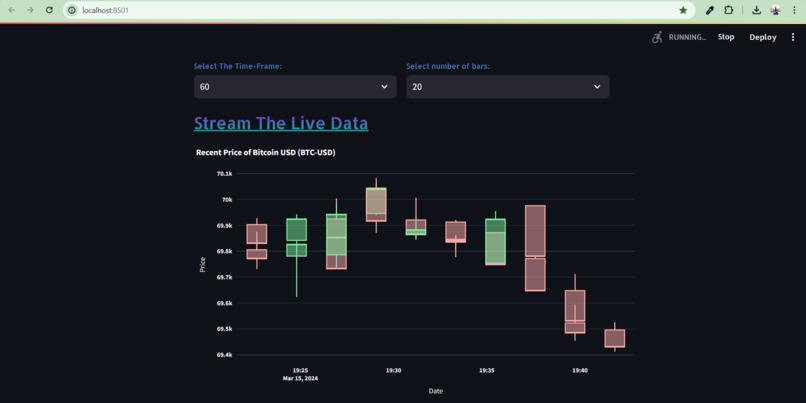The height and width of the screenshot is (403, 806).
Task: Stop the running Streamlit script
Action: click(x=726, y=37)
